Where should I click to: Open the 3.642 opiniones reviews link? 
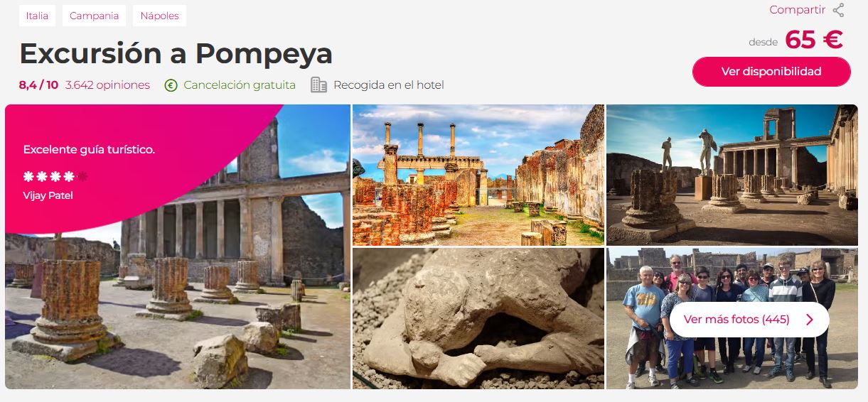coord(107,85)
